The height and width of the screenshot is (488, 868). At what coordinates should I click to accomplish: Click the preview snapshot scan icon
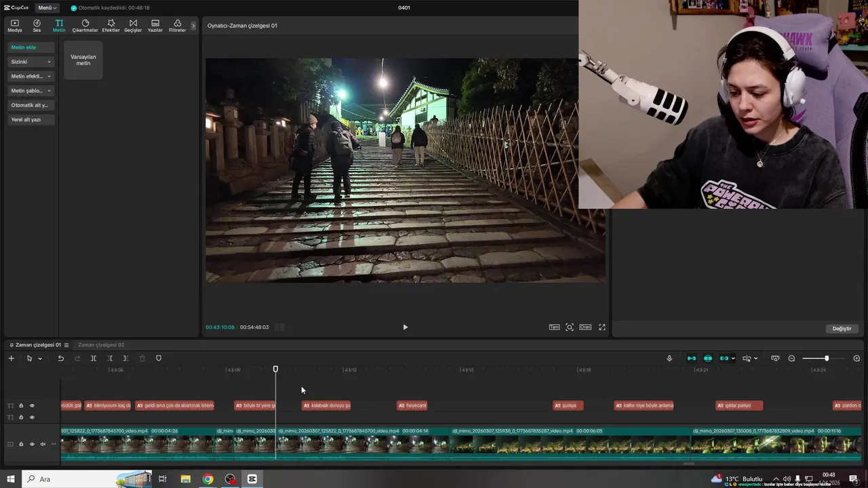[570, 327]
